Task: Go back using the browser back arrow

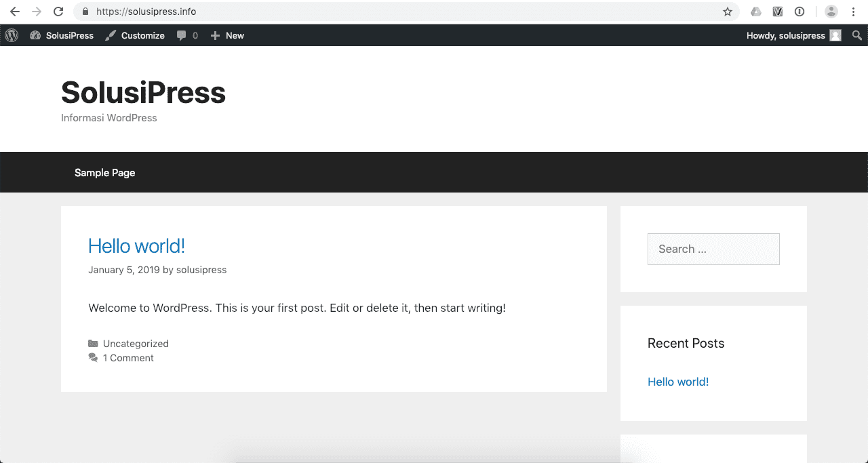Action: click(x=15, y=12)
